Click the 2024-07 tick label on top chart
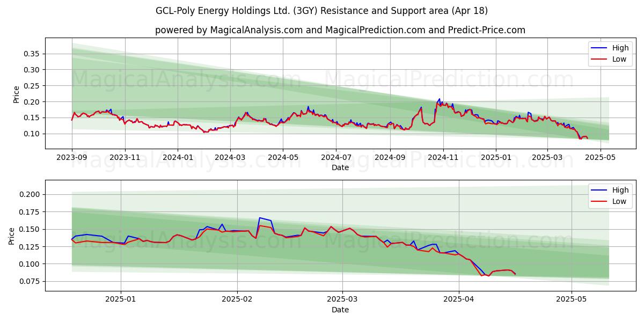This screenshot has height=322, width=644. pyautogui.click(x=336, y=157)
